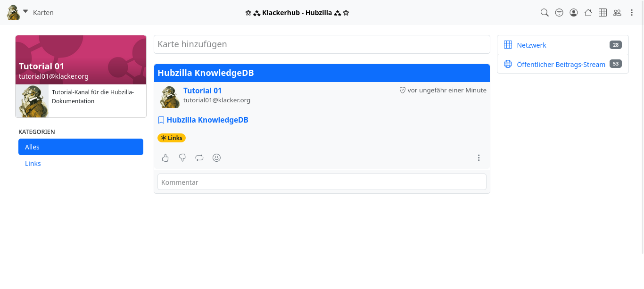The height and width of the screenshot is (289, 644).
Task: Click the search magnifier icon
Action: 545,13
